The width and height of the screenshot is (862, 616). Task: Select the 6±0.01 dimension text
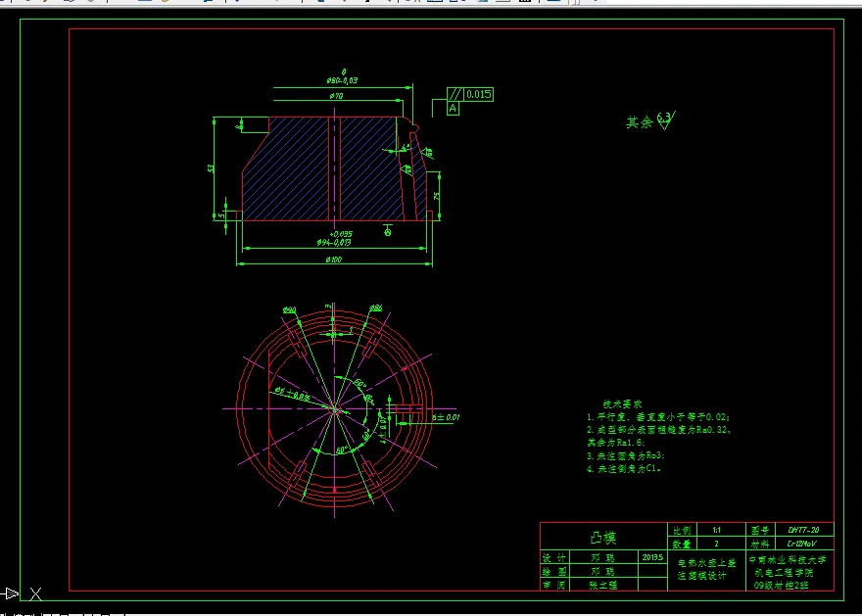pyautogui.click(x=446, y=417)
